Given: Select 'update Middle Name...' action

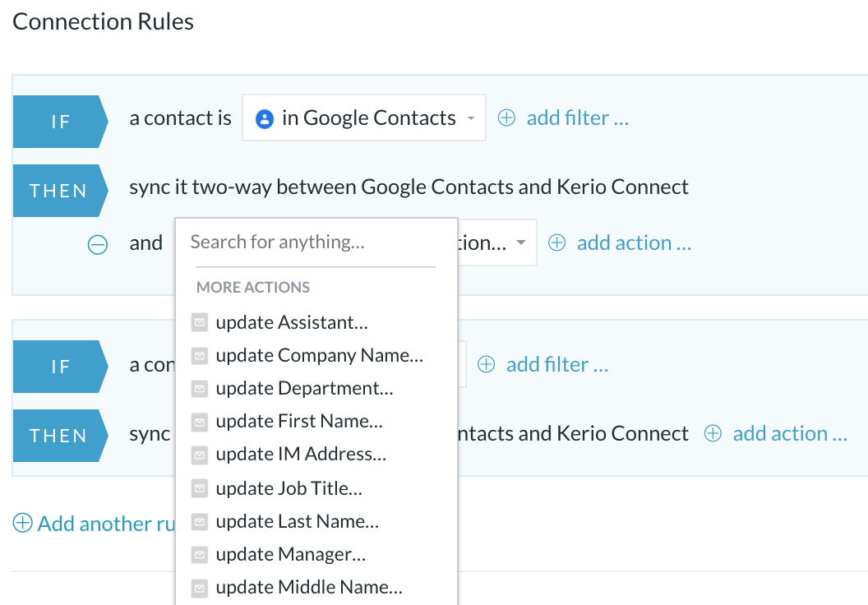Looking at the screenshot, I should (x=309, y=587).
